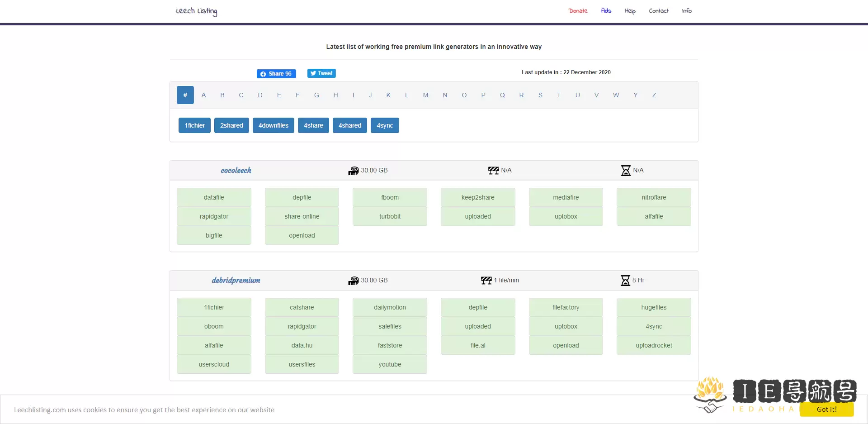
Task: Click the bandwidth icon beside cocoleech's 30.00 GB
Action: [354, 171]
